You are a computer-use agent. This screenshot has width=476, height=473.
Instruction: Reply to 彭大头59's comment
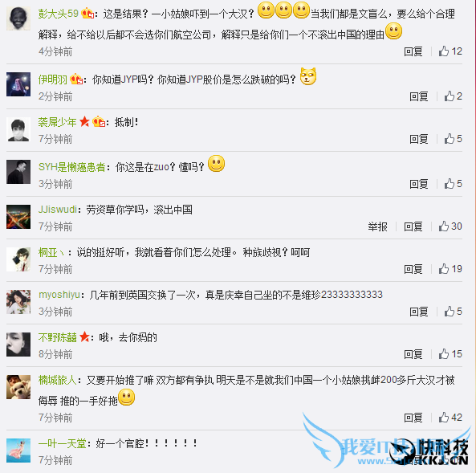tap(413, 51)
